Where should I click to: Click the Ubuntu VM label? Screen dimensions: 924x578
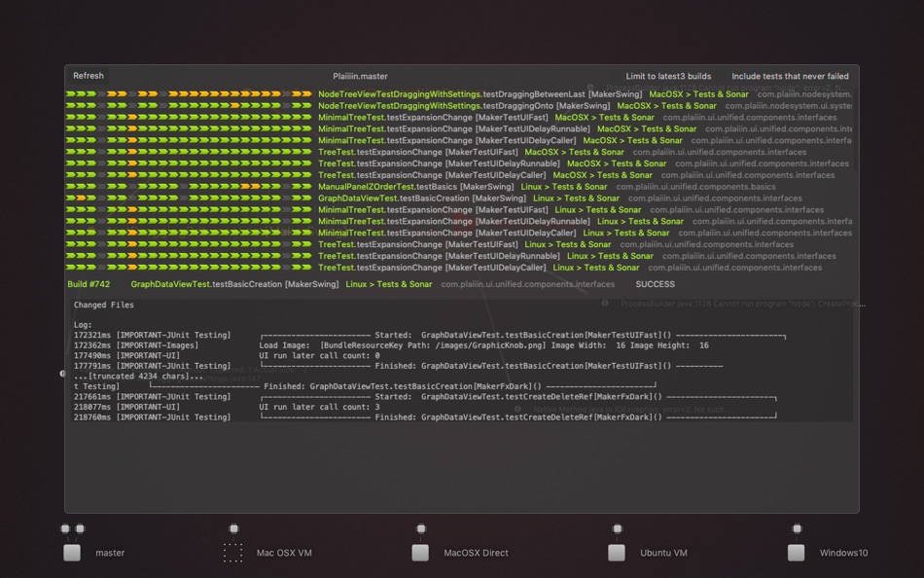pyautogui.click(x=663, y=554)
